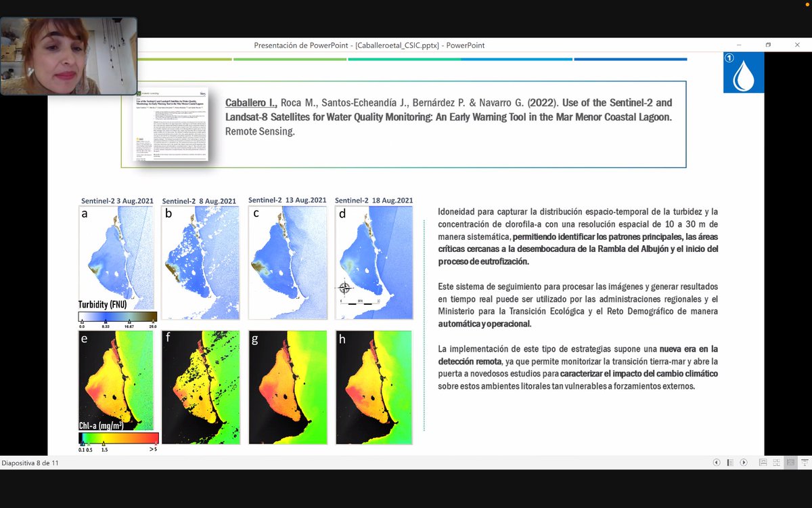This screenshot has width=812, height=508.
Task: Click the 'Diapositiva 8 de 11' status text
Action: 29,463
